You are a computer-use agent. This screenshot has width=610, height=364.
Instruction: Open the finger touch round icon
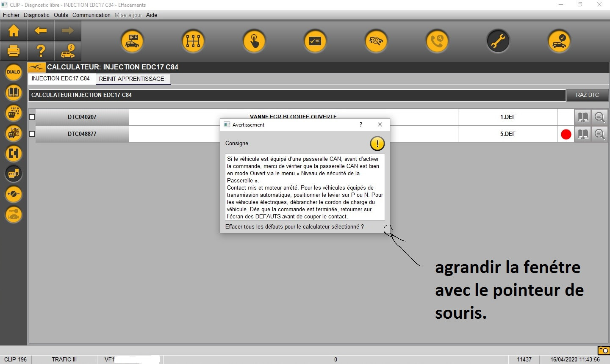coord(254,41)
